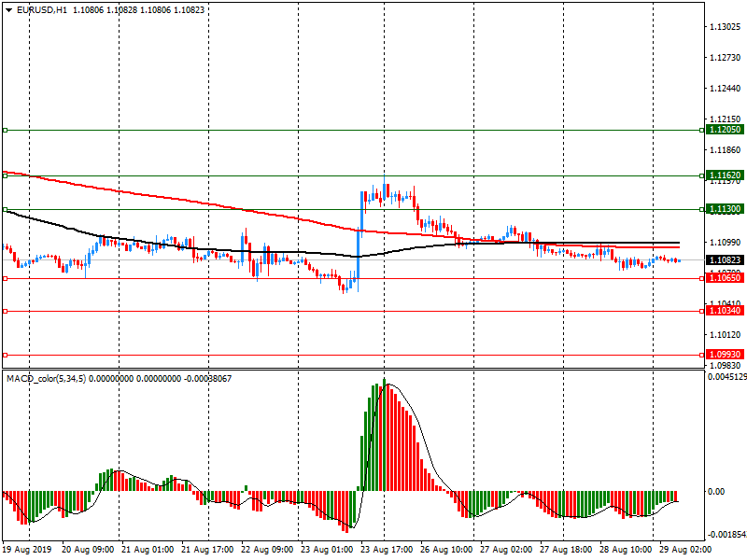This screenshot has width=747, height=560.
Task: Click left handle of the 1.10650 line
Action: point(6,278)
